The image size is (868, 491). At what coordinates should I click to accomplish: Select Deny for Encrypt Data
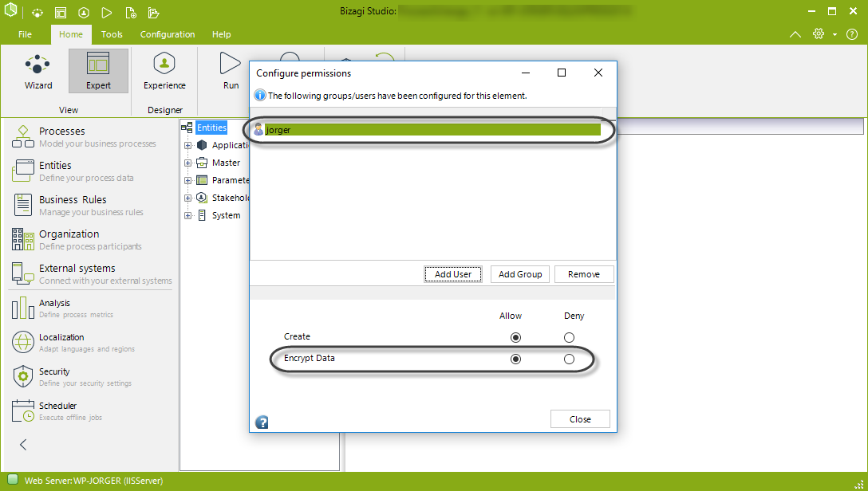[x=569, y=359]
